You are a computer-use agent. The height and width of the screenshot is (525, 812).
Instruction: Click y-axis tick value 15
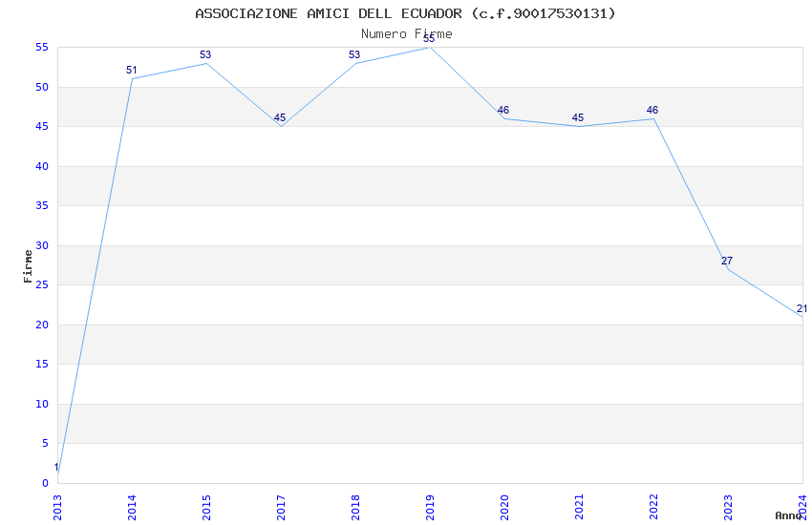click(x=42, y=364)
